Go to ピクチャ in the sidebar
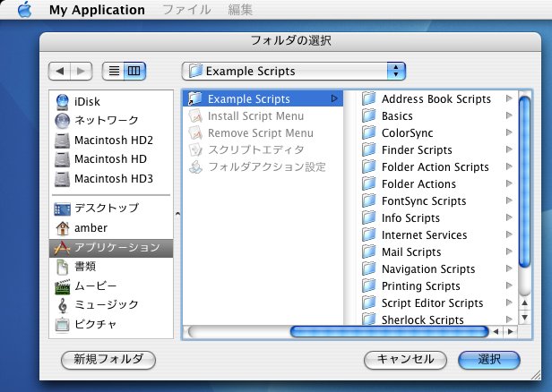Screen dimensions: 552x392 pyautogui.click(x=111, y=324)
